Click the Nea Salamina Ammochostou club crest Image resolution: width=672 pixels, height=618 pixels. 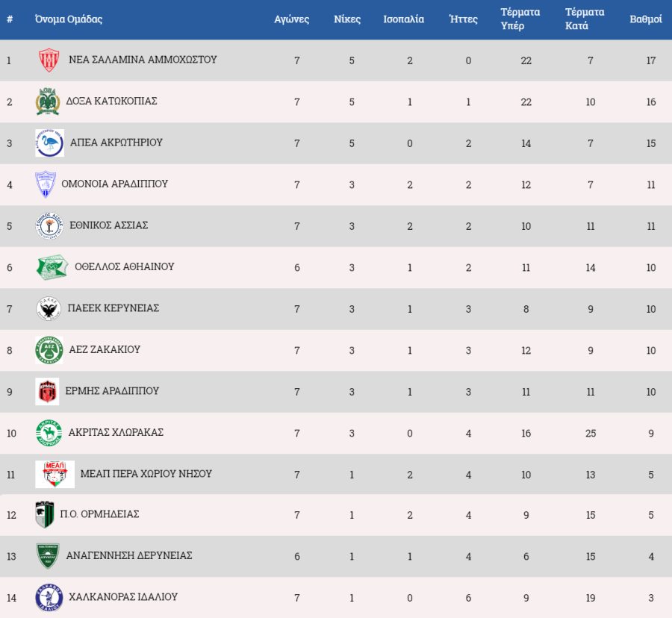(x=49, y=60)
